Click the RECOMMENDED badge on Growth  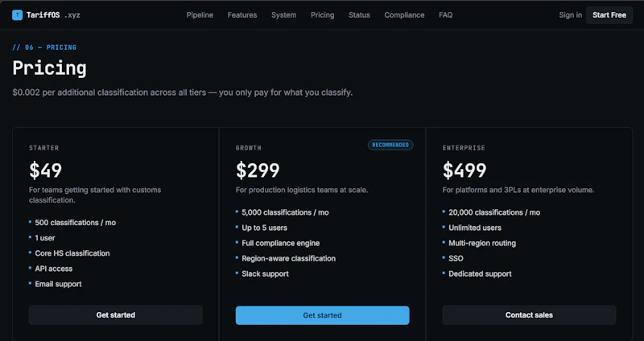tap(390, 145)
